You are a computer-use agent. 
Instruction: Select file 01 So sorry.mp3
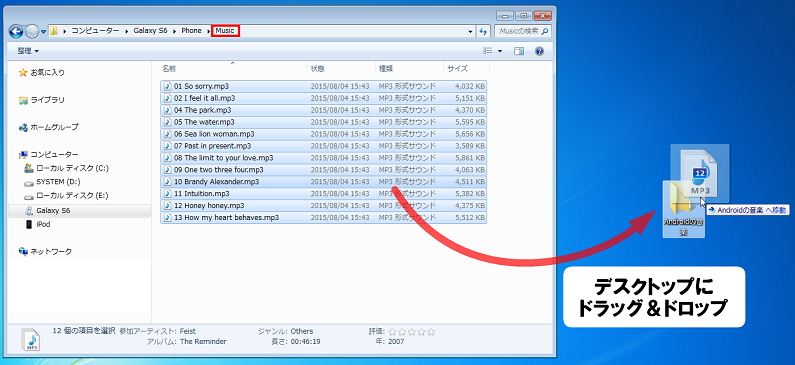[x=323, y=86]
